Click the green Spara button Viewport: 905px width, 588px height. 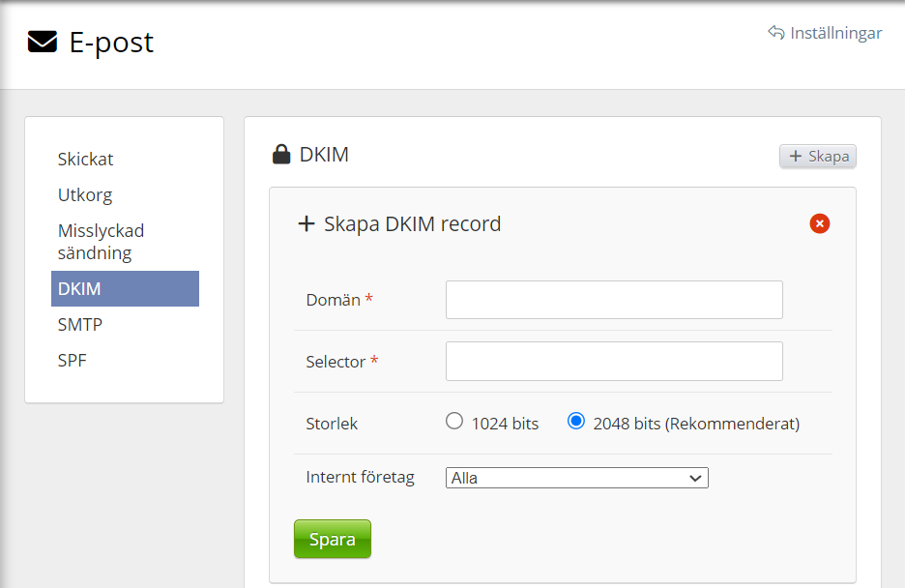(x=333, y=539)
